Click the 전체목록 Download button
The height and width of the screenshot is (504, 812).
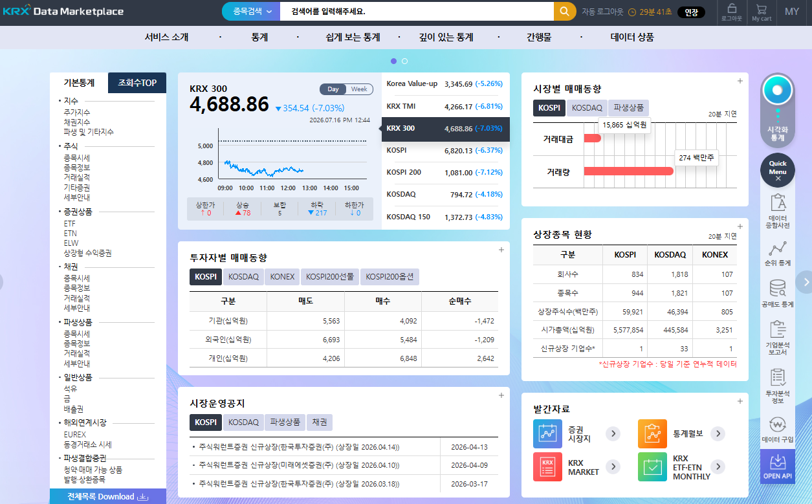(x=108, y=496)
